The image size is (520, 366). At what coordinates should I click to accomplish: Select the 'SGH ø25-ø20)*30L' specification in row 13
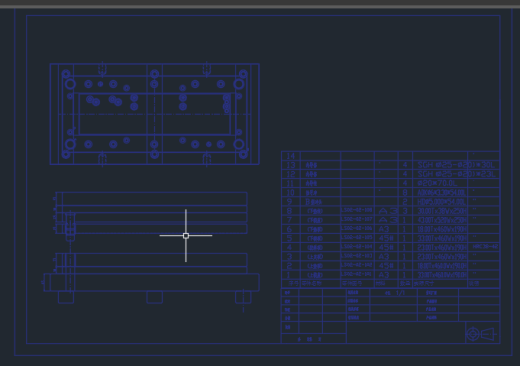[456, 165]
